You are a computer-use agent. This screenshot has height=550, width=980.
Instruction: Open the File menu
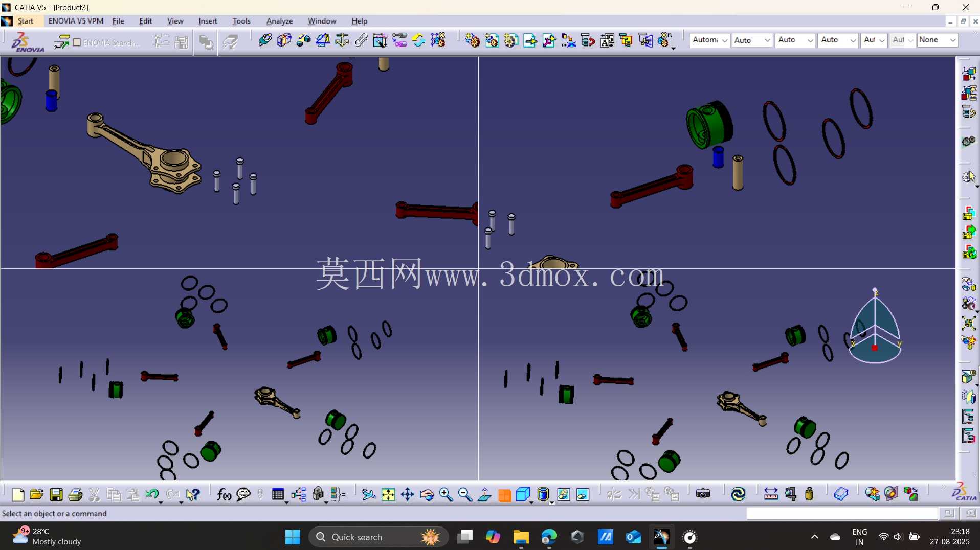[118, 21]
